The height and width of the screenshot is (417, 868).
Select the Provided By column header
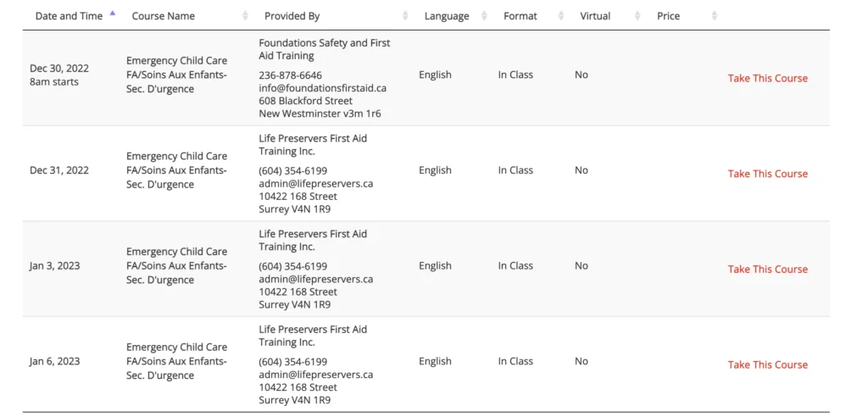[292, 16]
